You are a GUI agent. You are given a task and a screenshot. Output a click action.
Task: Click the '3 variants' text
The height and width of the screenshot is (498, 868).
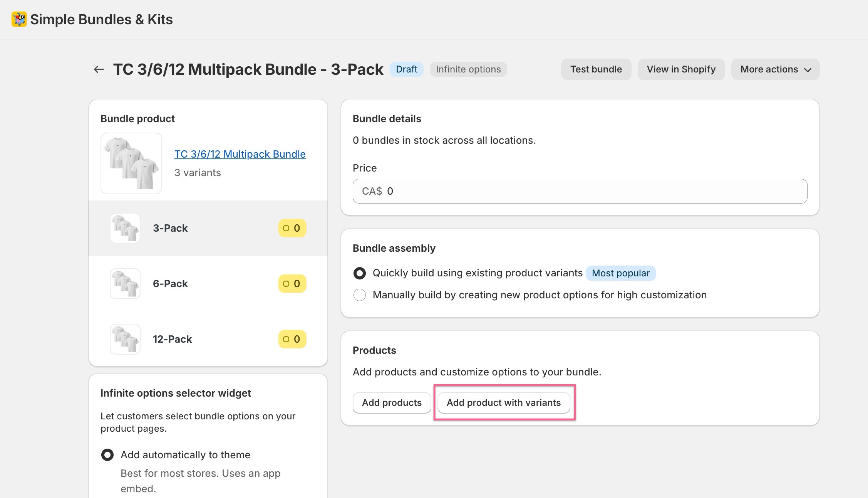pyautogui.click(x=198, y=173)
